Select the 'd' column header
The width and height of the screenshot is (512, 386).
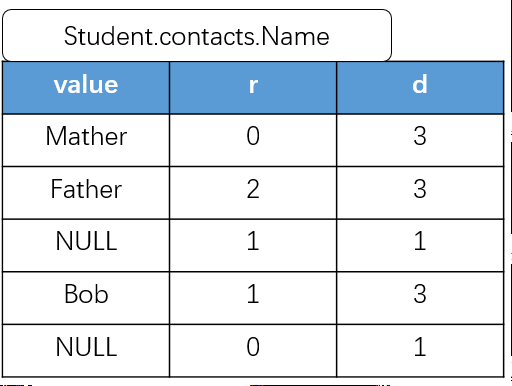point(420,88)
